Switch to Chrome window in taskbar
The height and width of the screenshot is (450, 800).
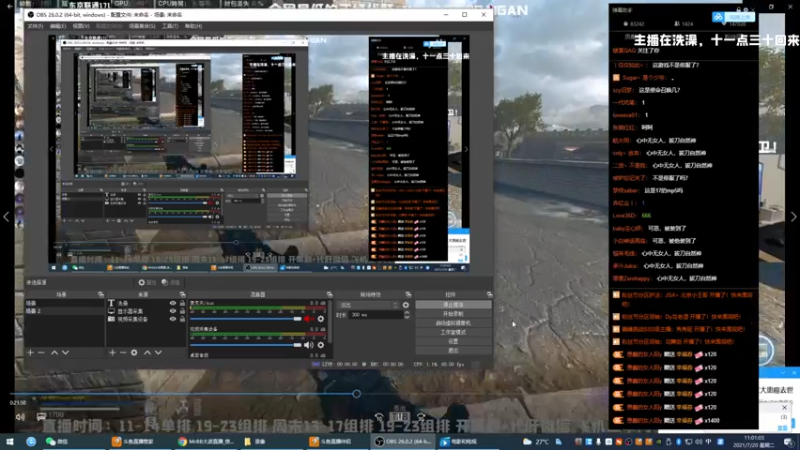click(207, 441)
